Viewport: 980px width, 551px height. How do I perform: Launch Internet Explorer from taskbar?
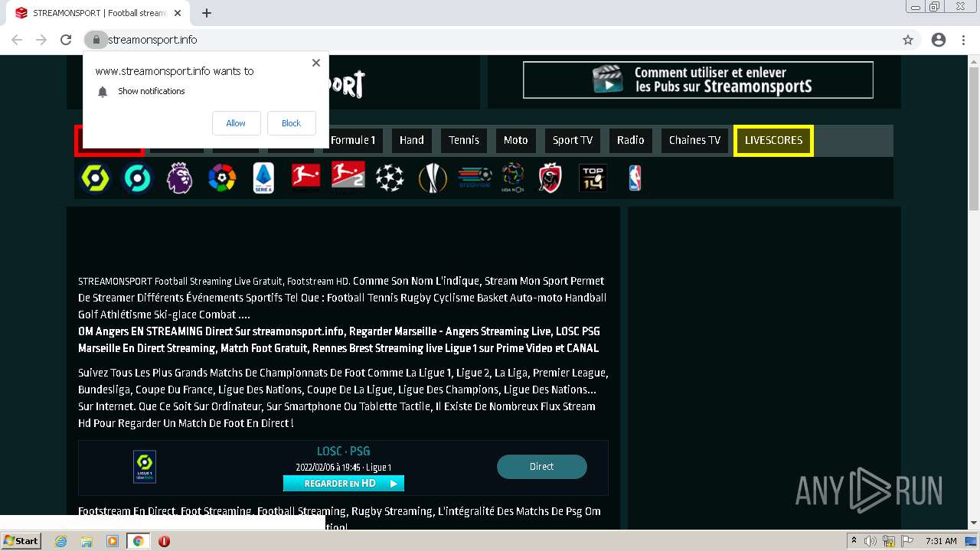coord(61,541)
